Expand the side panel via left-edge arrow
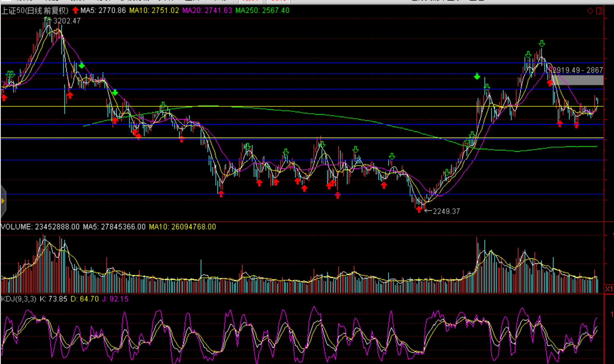Image resolution: width=614 pixels, height=364 pixels. click(x=3, y=201)
